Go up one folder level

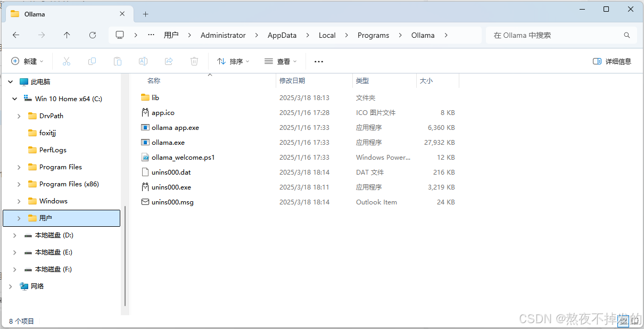coord(67,35)
